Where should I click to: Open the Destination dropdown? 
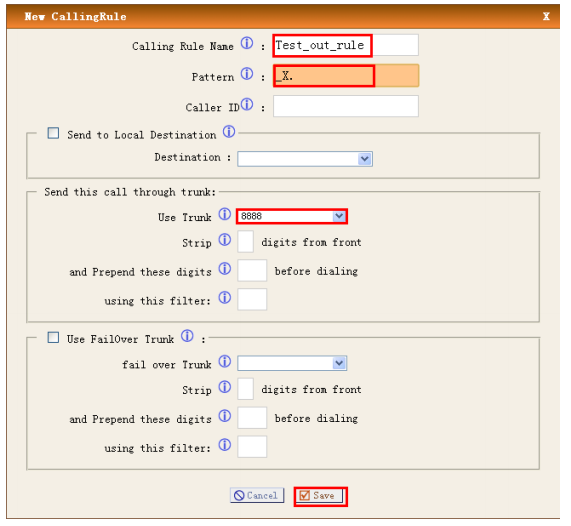point(305,159)
